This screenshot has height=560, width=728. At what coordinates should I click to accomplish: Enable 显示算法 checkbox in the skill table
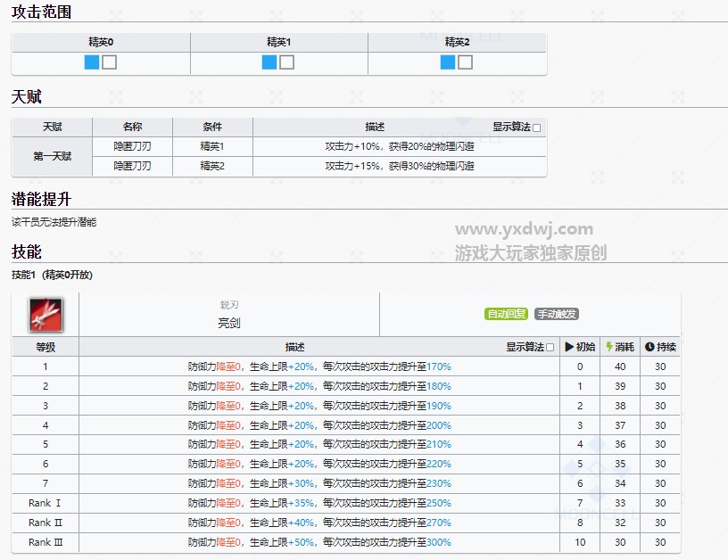pyautogui.click(x=550, y=348)
